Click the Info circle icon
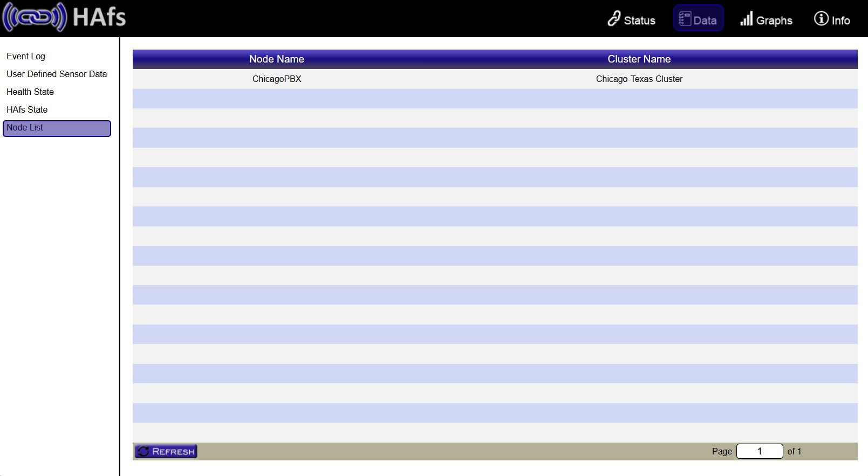This screenshot has width=868, height=476. [x=821, y=19]
